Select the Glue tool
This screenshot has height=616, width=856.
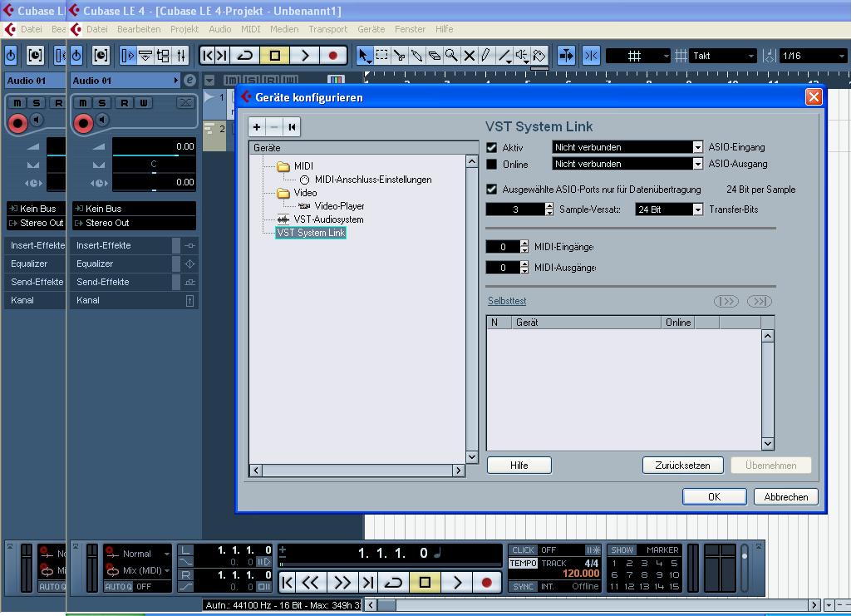pyautogui.click(x=416, y=55)
